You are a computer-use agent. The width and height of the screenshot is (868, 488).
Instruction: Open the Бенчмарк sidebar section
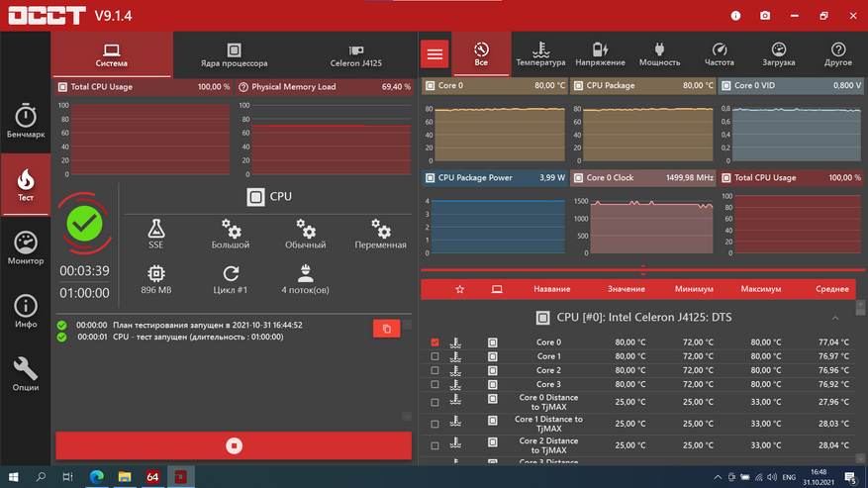pyautogui.click(x=26, y=121)
